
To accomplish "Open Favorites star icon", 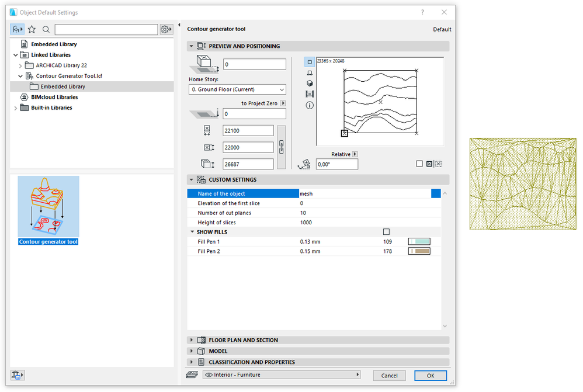I will point(32,29).
